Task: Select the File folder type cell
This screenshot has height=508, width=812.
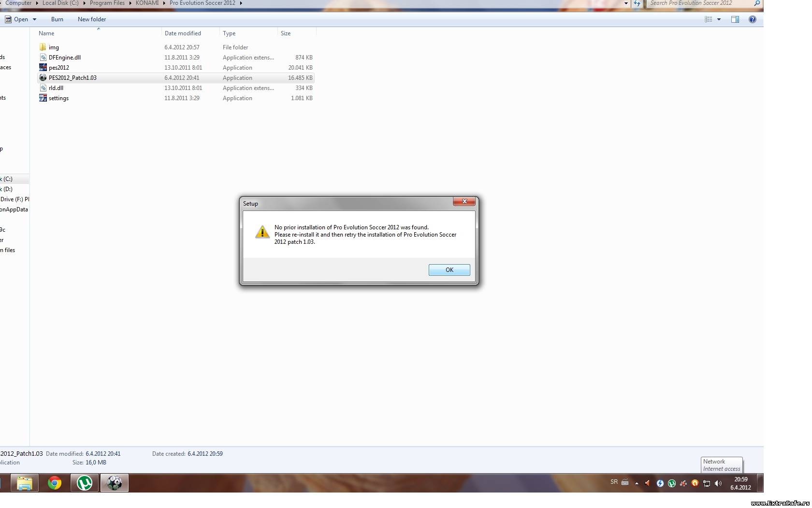Action: (x=235, y=47)
